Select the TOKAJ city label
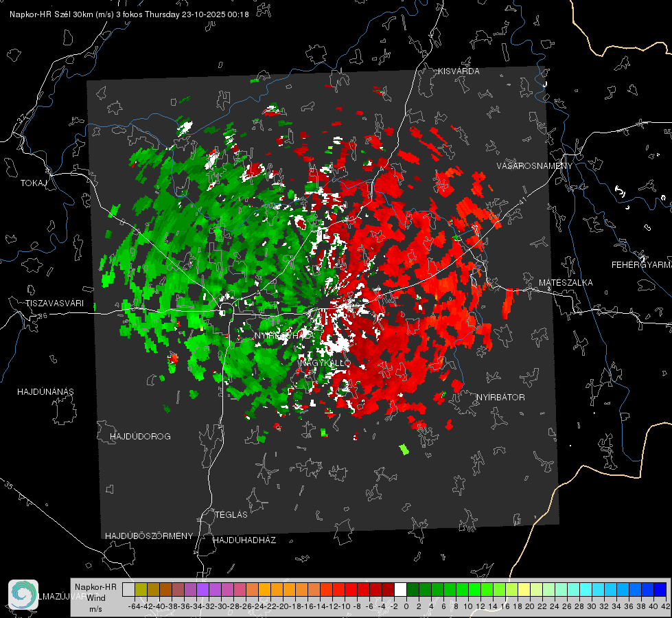This screenshot has width=672, height=618. (x=34, y=183)
